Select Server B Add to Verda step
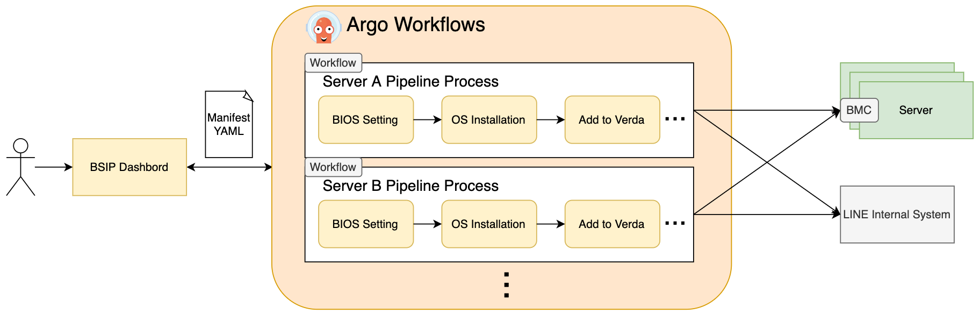 pyautogui.click(x=611, y=224)
